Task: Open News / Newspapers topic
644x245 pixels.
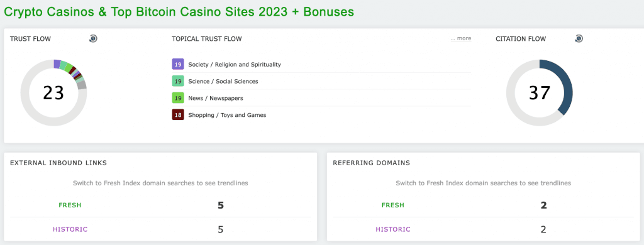Action: click(x=216, y=98)
